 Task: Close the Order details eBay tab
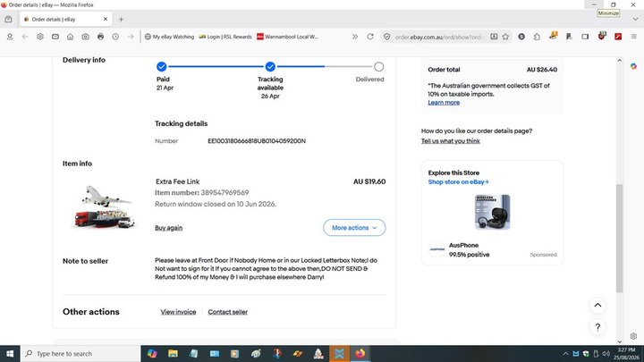pos(106,19)
